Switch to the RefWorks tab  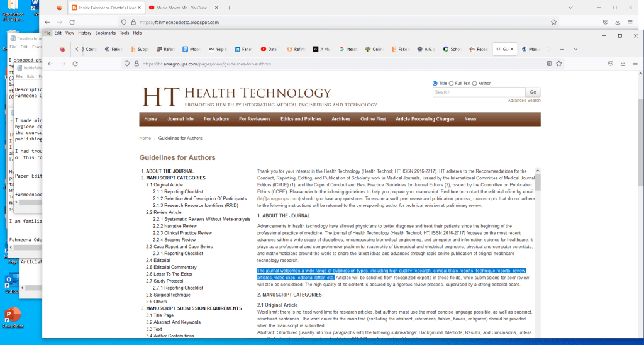pos(297,49)
